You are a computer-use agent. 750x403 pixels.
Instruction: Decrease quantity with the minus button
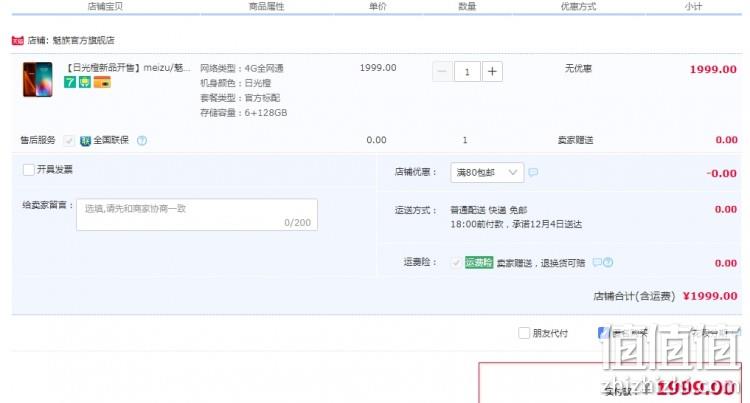(442, 72)
